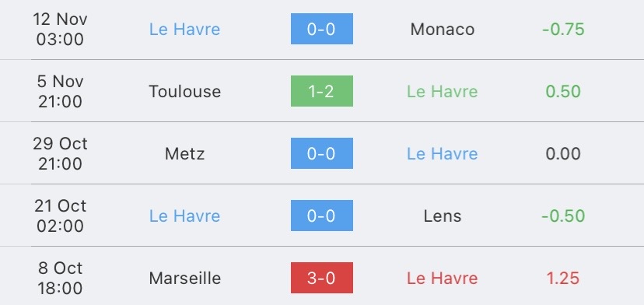
Task: Click the 1.25 handicap value
Action: click(563, 279)
